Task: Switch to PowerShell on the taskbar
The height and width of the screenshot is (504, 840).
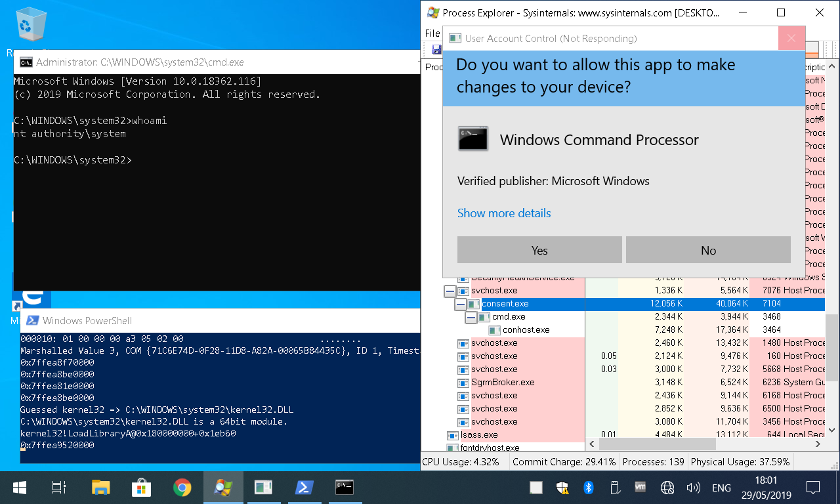Action: coord(304,487)
